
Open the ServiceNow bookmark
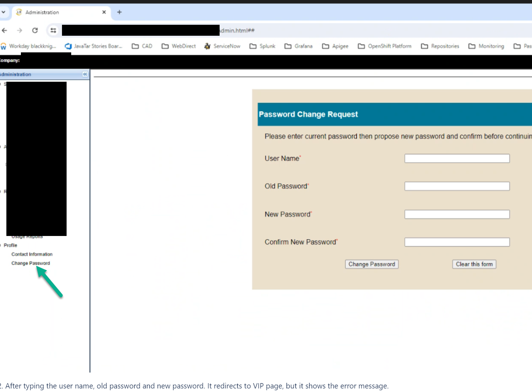222,46
